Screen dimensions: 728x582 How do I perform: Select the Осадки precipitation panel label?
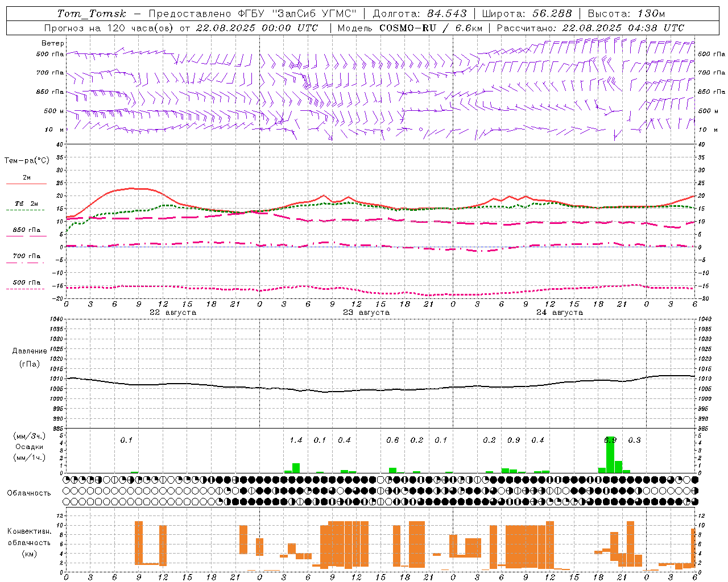point(30,447)
